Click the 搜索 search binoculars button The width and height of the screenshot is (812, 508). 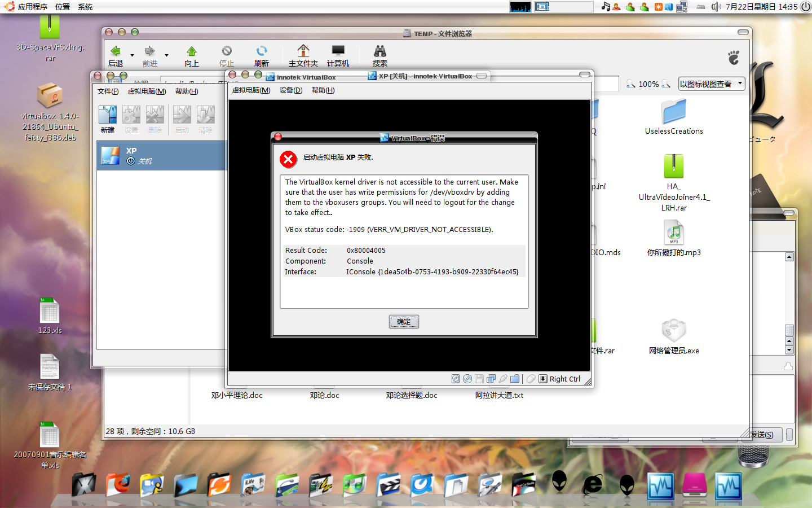pos(380,56)
